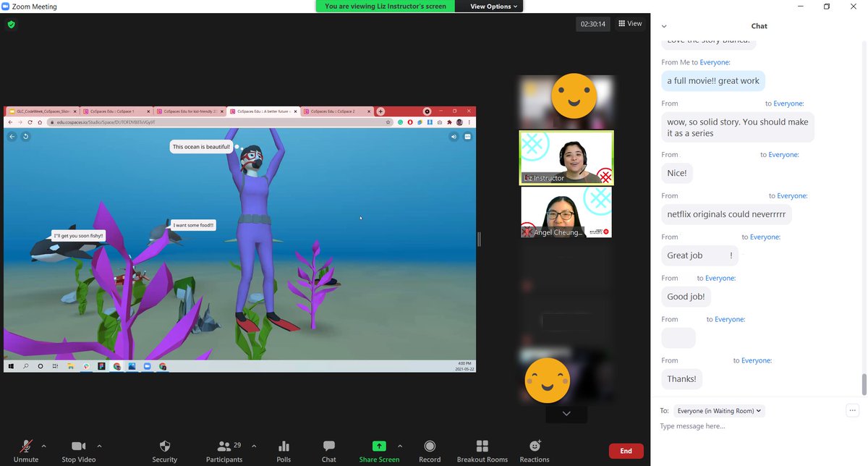Click the "This ocean is beautiful!" speech bubble
This screenshot has width=868, height=466.
[201, 147]
